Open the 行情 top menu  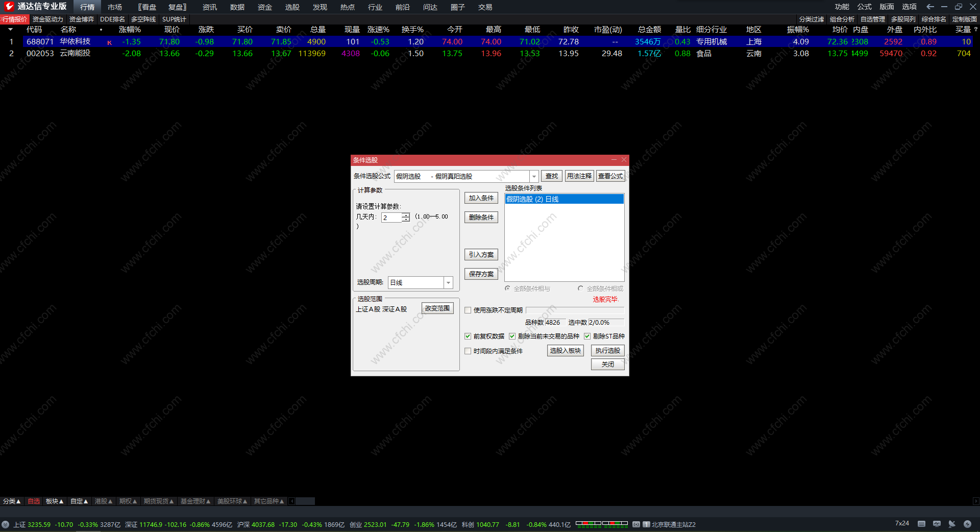[87, 7]
